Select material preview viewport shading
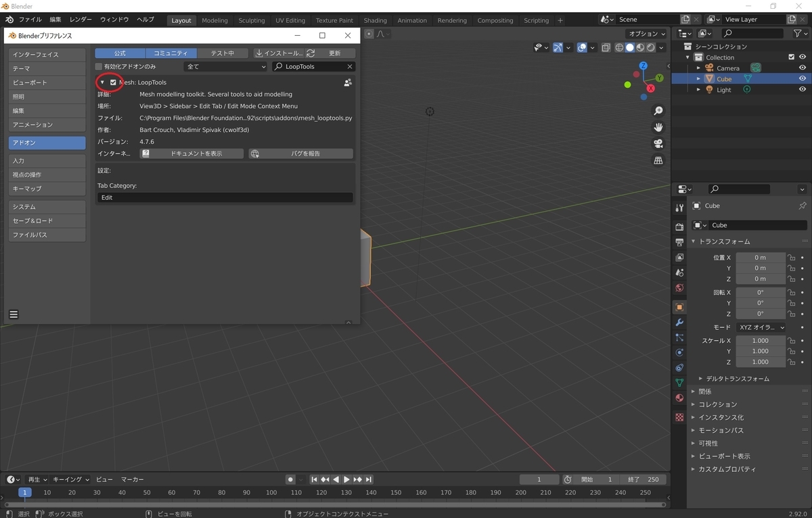Viewport: 812px width, 518px height. (x=640, y=47)
